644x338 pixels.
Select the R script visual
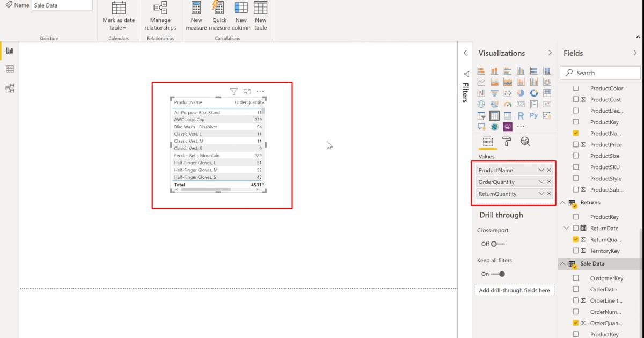(x=521, y=115)
